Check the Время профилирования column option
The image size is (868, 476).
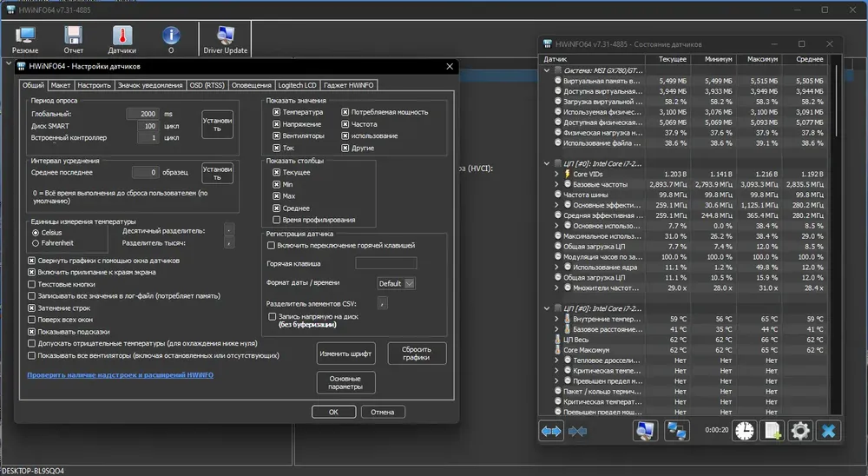point(276,220)
